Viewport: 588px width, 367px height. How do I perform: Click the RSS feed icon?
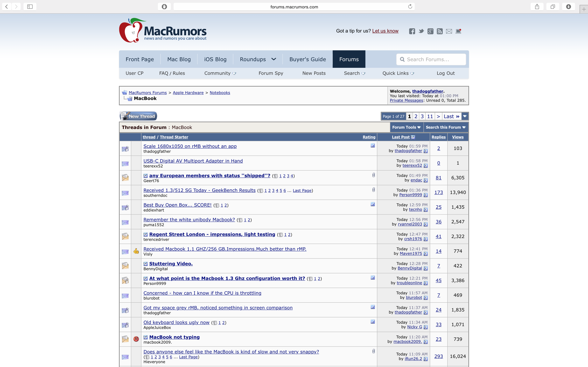click(440, 31)
